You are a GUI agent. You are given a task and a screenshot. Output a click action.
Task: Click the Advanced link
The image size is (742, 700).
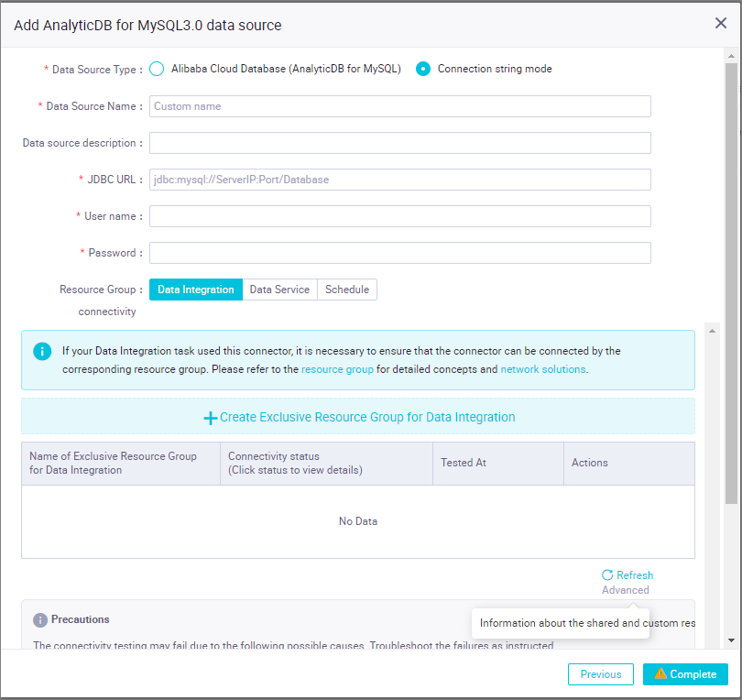625,590
